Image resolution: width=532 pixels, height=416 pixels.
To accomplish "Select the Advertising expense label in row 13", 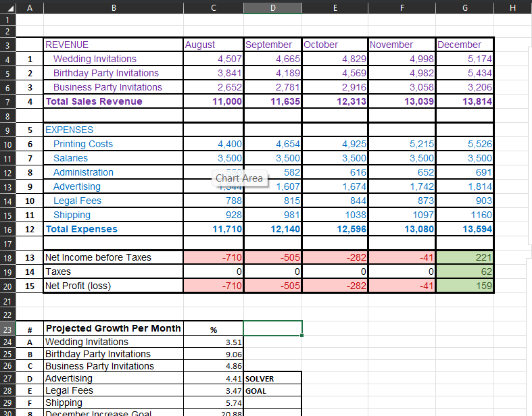I will point(114,187).
